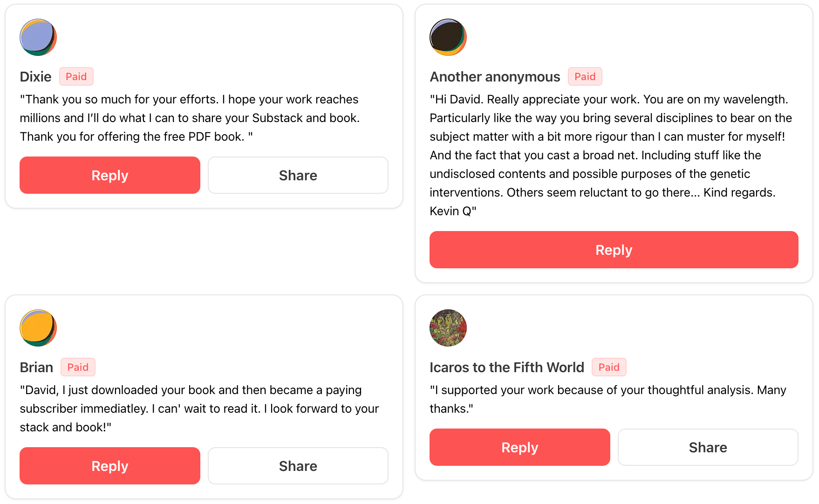Open the Icaros to the Fifth World name
The width and height of the screenshot is (819, 504).
point(507,368)
